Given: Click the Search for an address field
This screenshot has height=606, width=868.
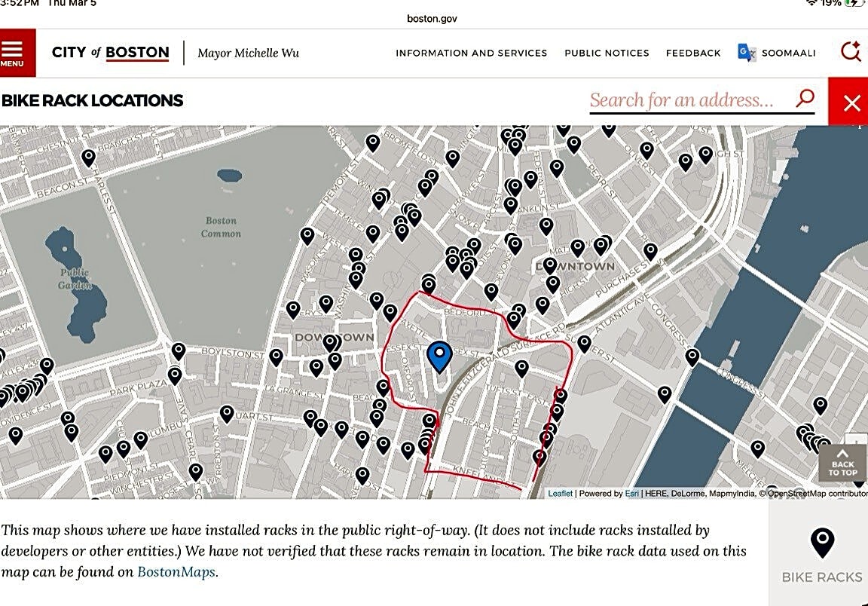Looking at the screenshot, I should [x=682, y=100].
